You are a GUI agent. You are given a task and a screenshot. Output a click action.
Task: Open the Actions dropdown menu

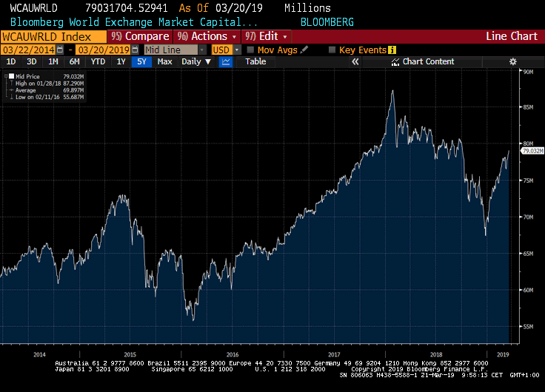click(207, 36)
